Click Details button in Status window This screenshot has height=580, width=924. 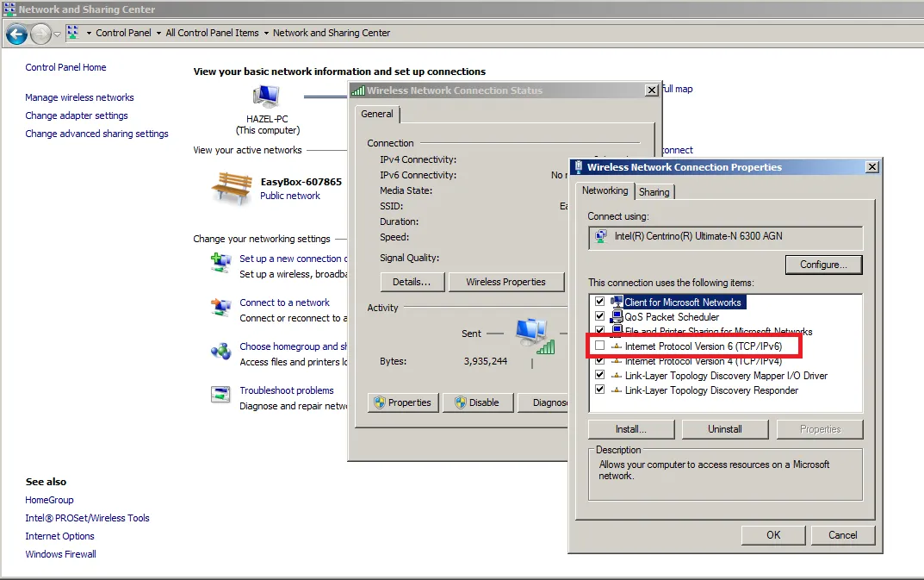click(412, 282)
